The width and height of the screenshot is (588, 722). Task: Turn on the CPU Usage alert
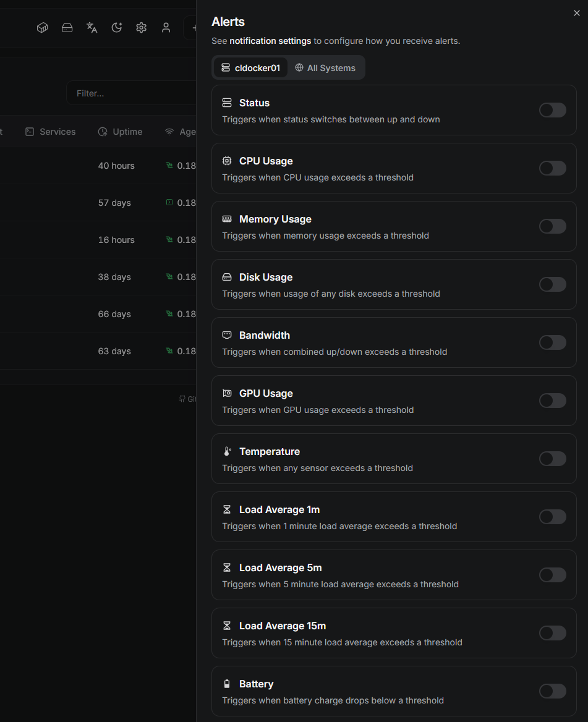tap(552, 168)
